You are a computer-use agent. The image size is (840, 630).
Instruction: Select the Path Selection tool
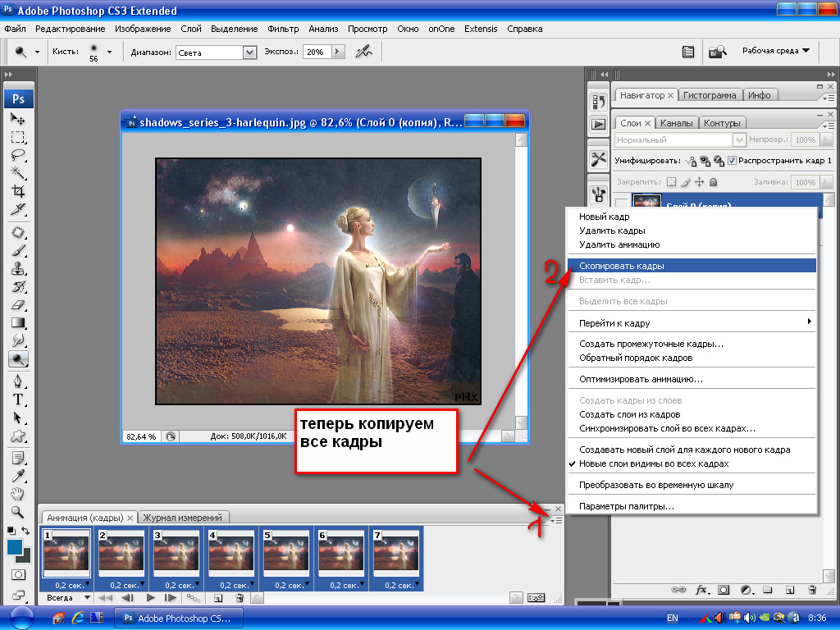tap(18, 418)
